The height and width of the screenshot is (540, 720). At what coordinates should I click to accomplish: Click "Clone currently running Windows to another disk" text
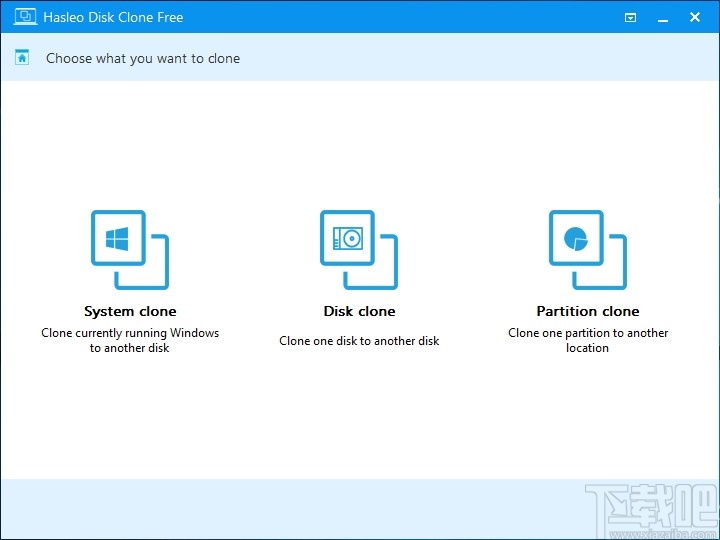coord(130,340)
